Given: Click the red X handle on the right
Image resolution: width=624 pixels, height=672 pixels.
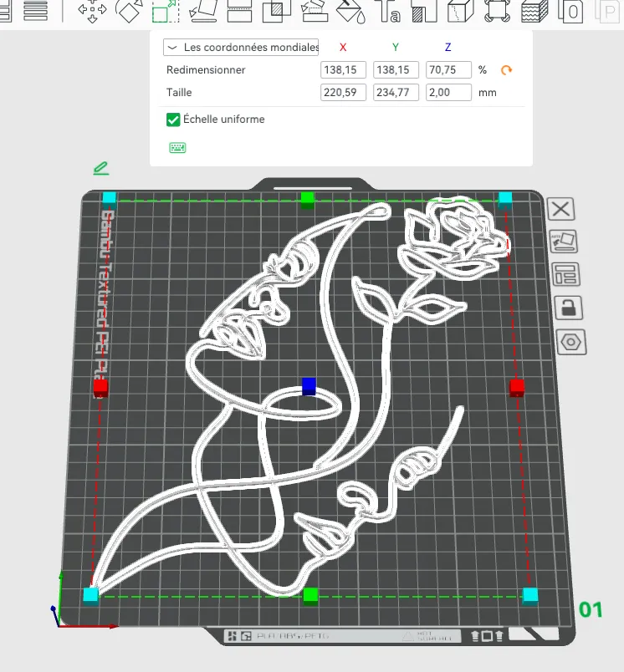Looking at the screenshot, I should pyautogui.click(x=517, y=389).
